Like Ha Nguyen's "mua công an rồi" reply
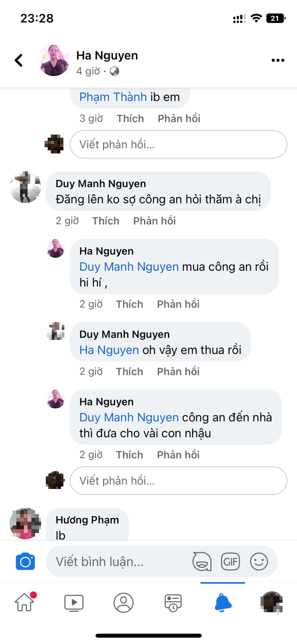This screenshot has height=644, width=297. pos(129,304)
